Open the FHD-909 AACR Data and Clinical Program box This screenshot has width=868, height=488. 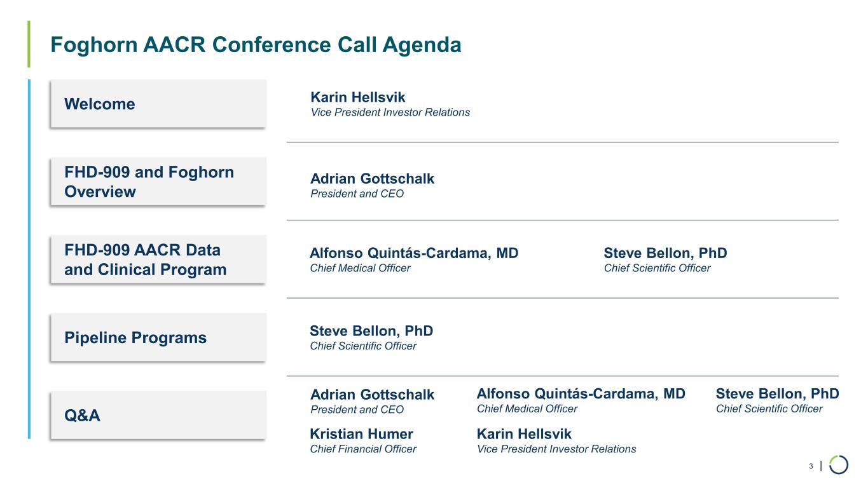pos(158,260)
